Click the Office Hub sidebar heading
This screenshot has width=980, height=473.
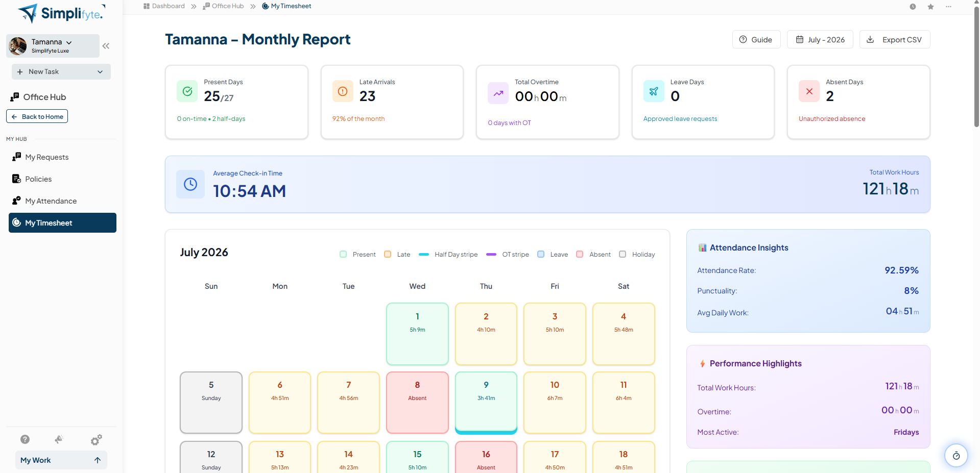[x=38, y=97]
